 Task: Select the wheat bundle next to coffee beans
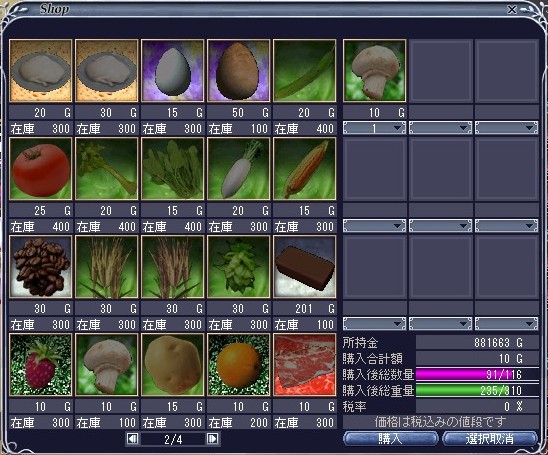(x=107, y=267)
